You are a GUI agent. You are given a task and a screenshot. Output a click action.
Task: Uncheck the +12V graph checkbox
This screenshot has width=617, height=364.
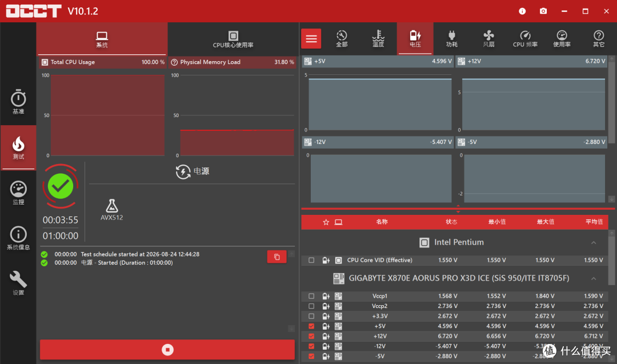(312, 336)
